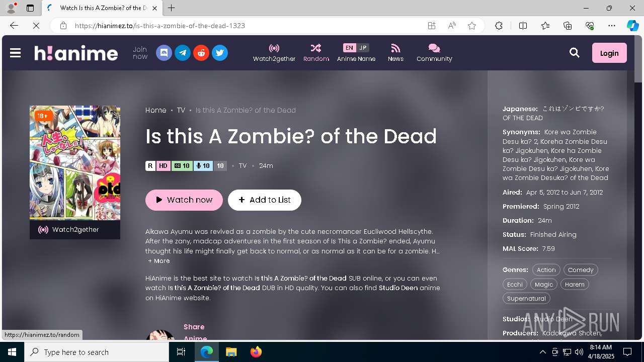Show hidden system tray icons
The width and height of the screenshot is (644, 362).
[x=542, y=352]
